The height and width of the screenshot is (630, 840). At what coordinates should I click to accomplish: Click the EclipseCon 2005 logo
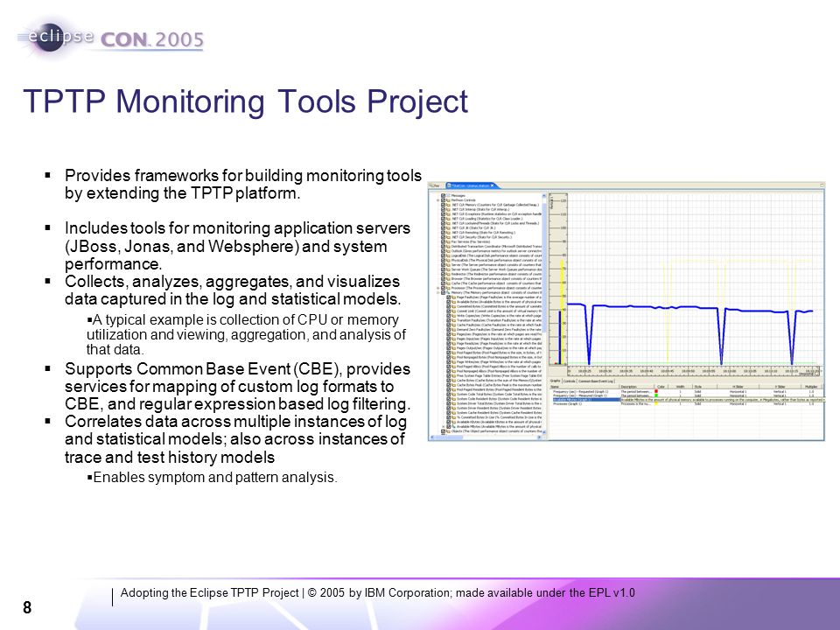[x=111, y=38]
